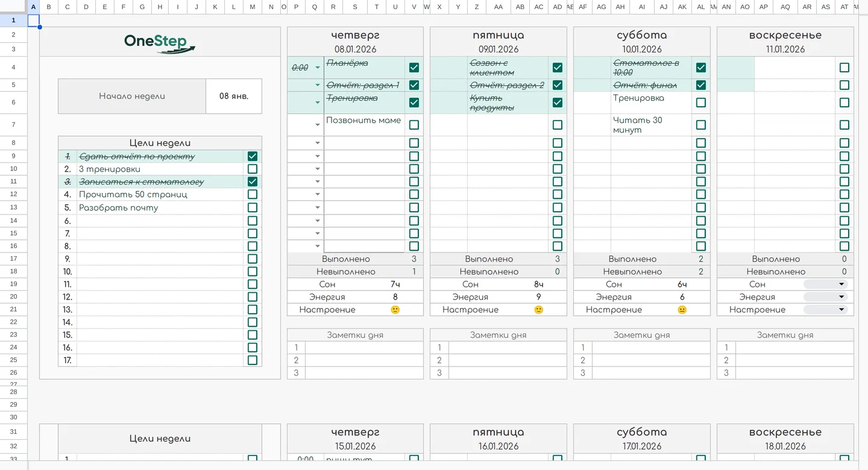868x470 pixels.
Task: Click Saturday's sleep value '6ч'
Action: [x=682, y=284]
